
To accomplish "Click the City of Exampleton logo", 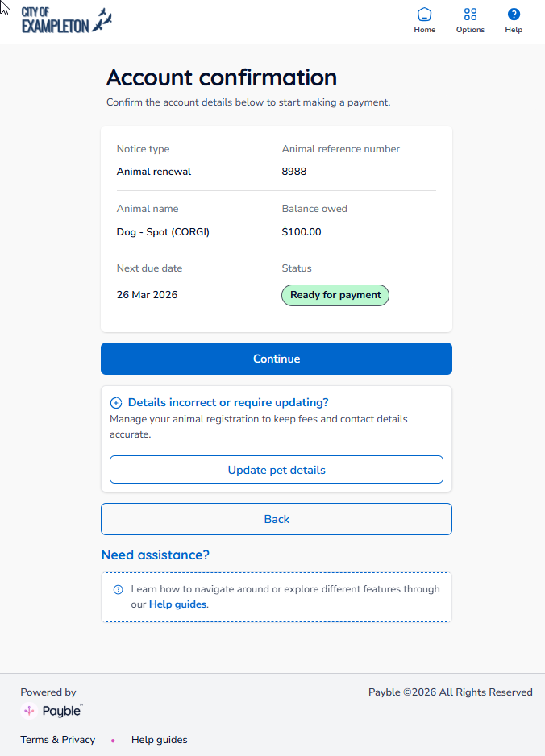I will coord(66,20).
